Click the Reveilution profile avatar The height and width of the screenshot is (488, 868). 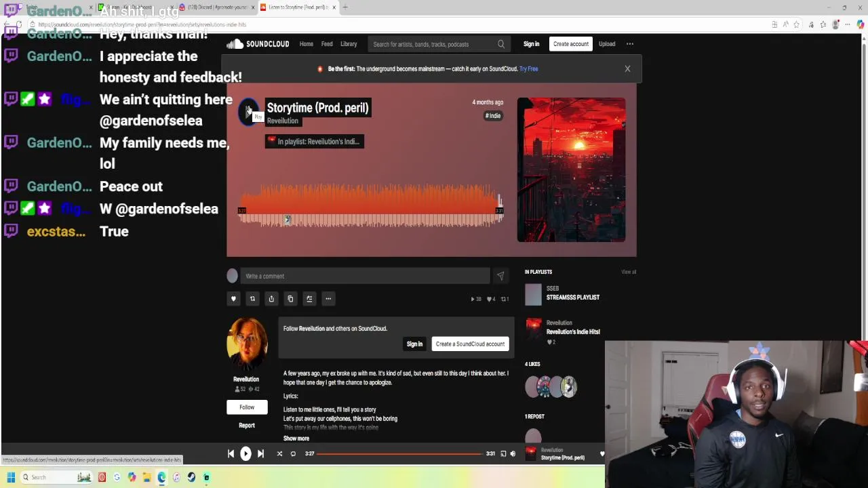point(247,344)
